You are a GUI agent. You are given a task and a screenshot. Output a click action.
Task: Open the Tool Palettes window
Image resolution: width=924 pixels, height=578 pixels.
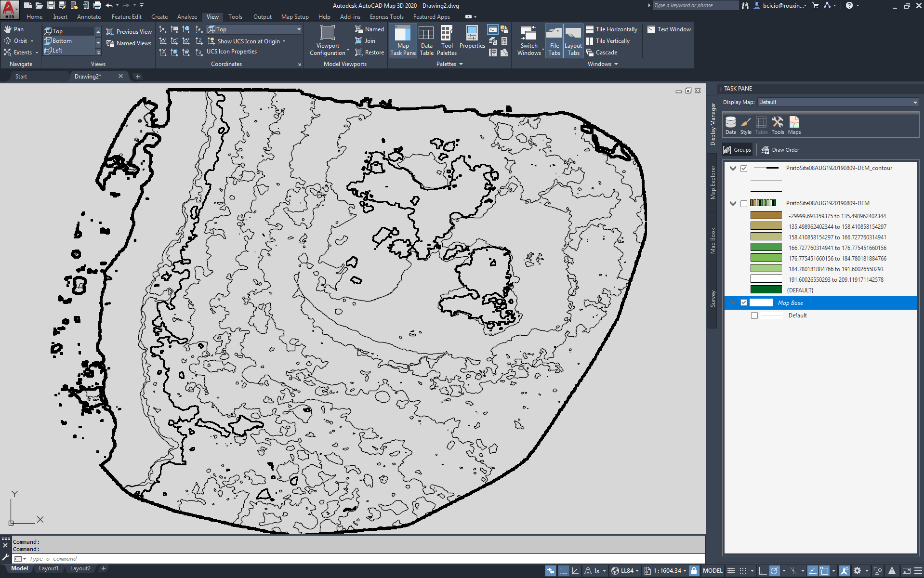447,40
